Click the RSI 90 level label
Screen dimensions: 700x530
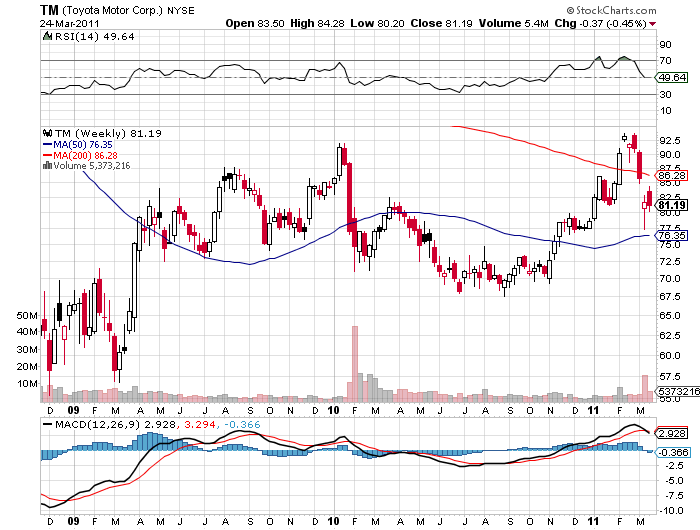(x=665, y=44)
